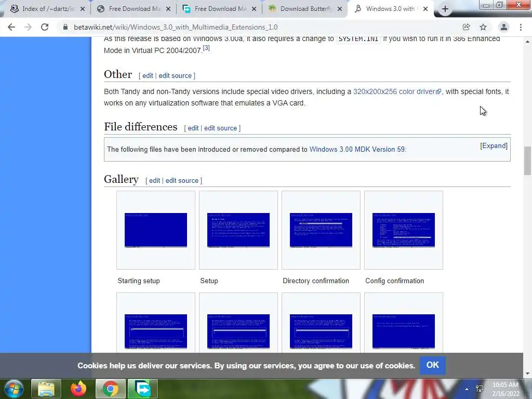Open 'Windows 3.00 MDK Version 59' link

pos(357,149)
